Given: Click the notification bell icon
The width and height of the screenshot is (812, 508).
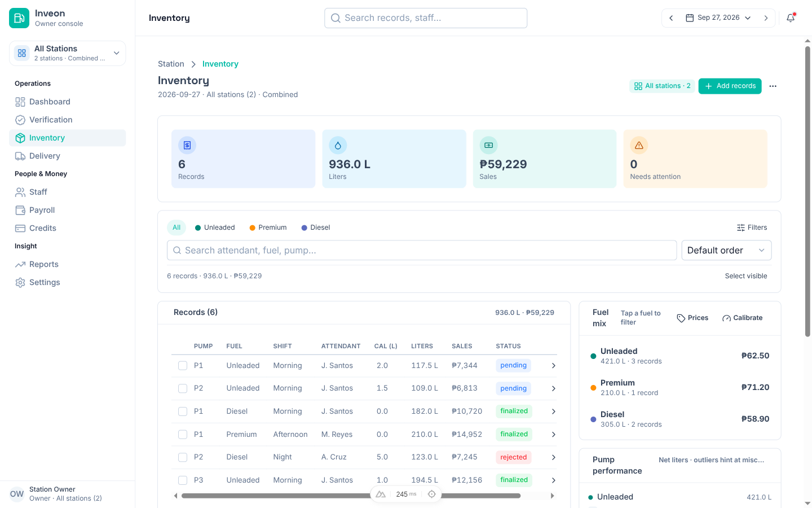Looking at the screenshot, I should [791, 18].
